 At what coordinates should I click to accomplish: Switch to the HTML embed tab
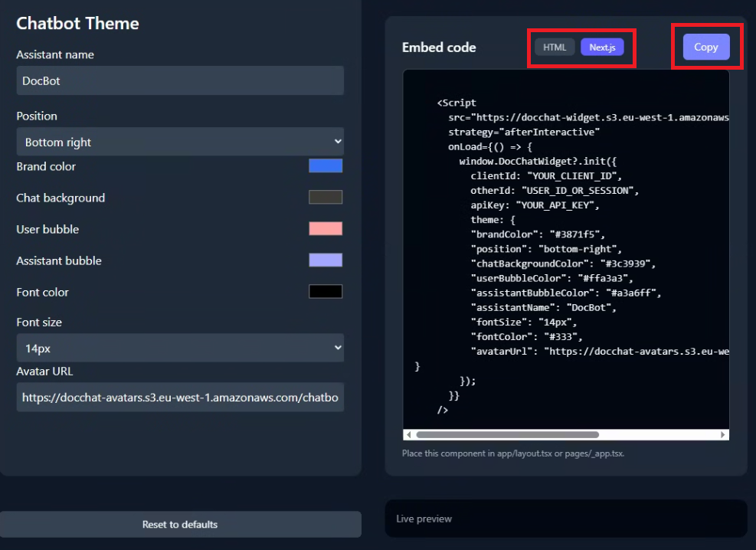[554, 47]
